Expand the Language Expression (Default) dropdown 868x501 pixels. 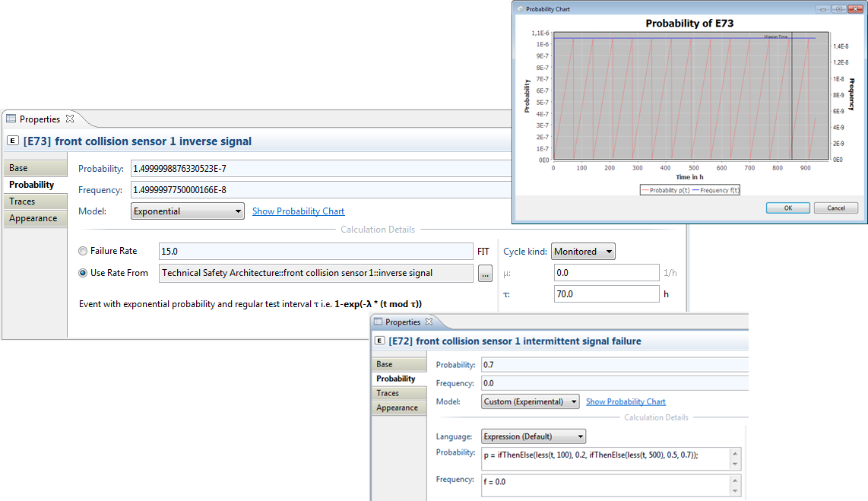click(534, 436)
